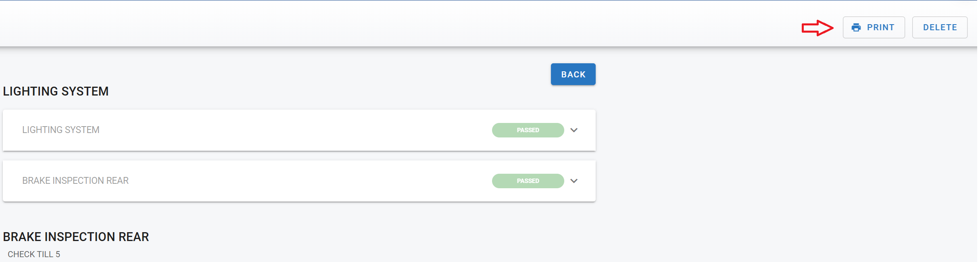Click the PASSED badge on the Brake Inspection Rear row
The height and width of the screenshot is (262, 980).
528,181
